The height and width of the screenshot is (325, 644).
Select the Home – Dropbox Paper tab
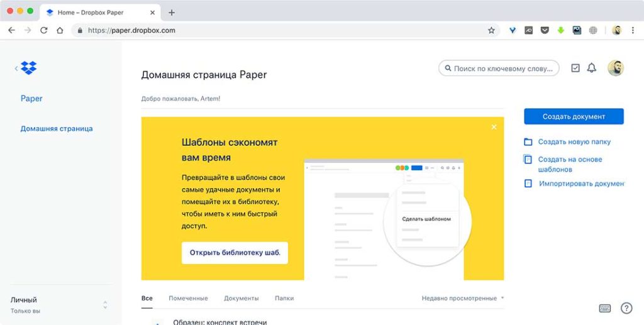(x=100, y=13)
